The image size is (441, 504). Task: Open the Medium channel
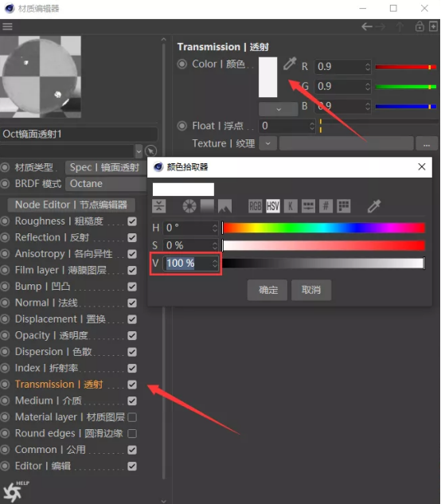[x=49, y=400]
